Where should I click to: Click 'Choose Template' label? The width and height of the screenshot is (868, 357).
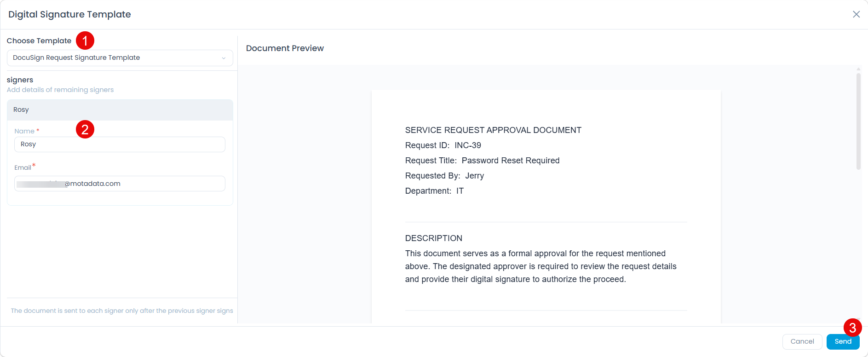pos(39,41)
